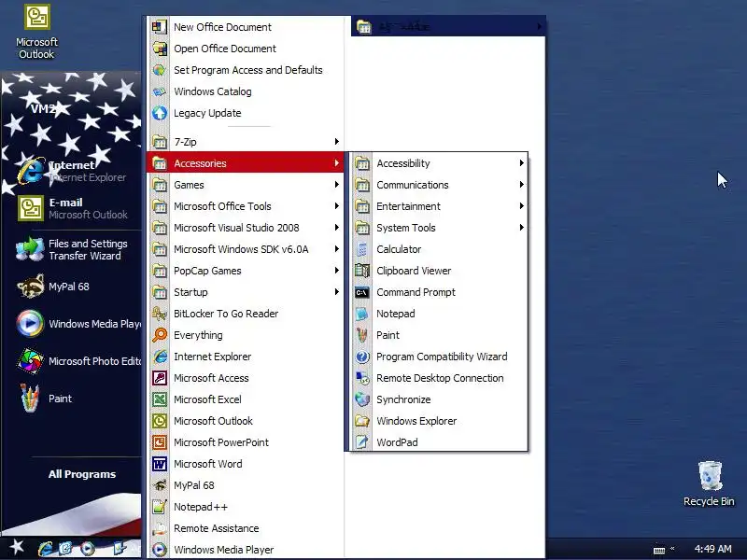Launch Windows Media Player from Quick Launch bar

88,549
